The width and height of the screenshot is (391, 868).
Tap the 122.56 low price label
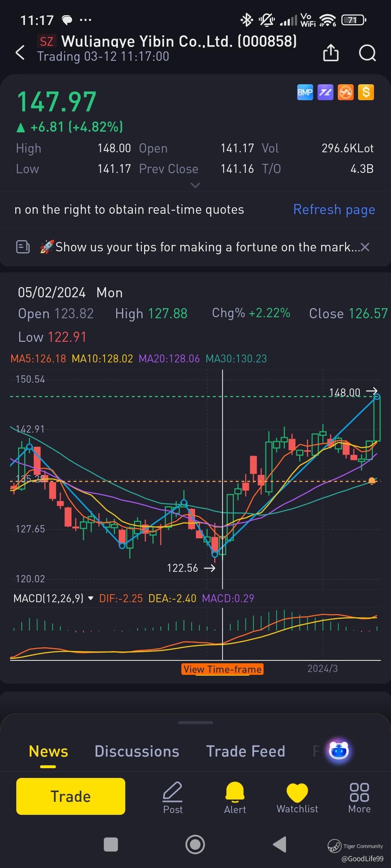point(182,568)
